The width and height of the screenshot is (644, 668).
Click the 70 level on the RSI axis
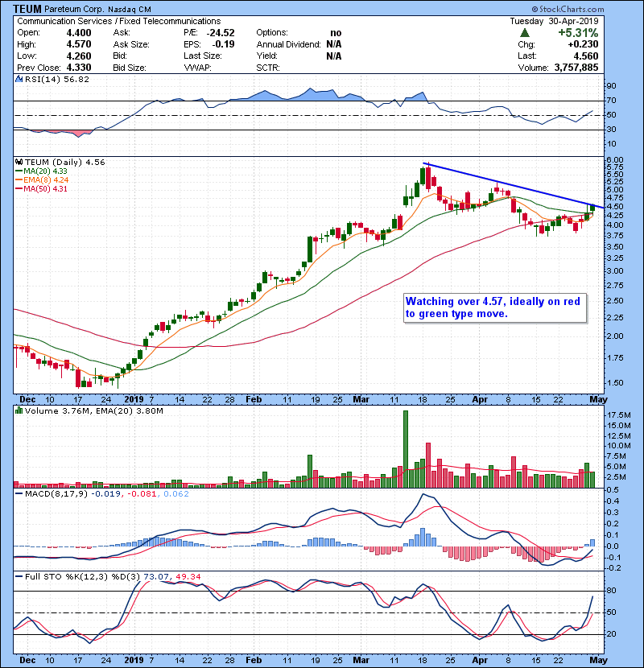pyautogui.click(x=611, y=101)
